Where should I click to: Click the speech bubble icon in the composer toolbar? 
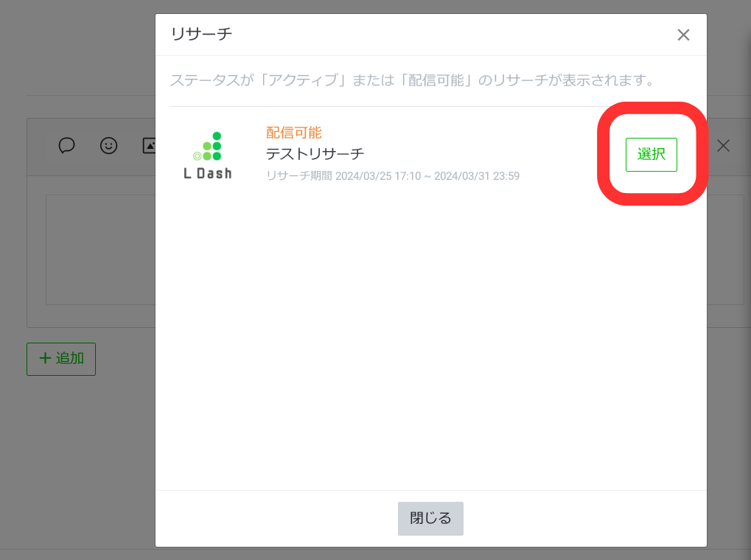[x=66, y=146]
